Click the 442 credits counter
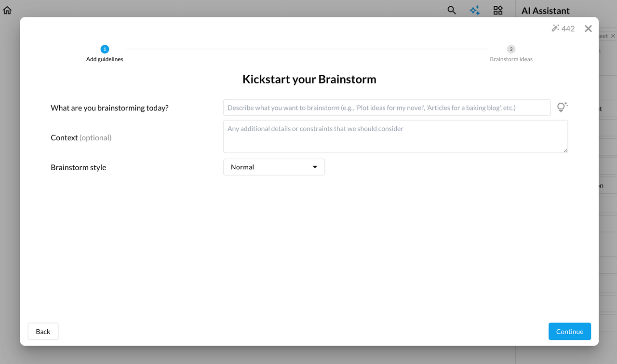The height and width of the screenshot is (364, 617). [x=568, y=28]
